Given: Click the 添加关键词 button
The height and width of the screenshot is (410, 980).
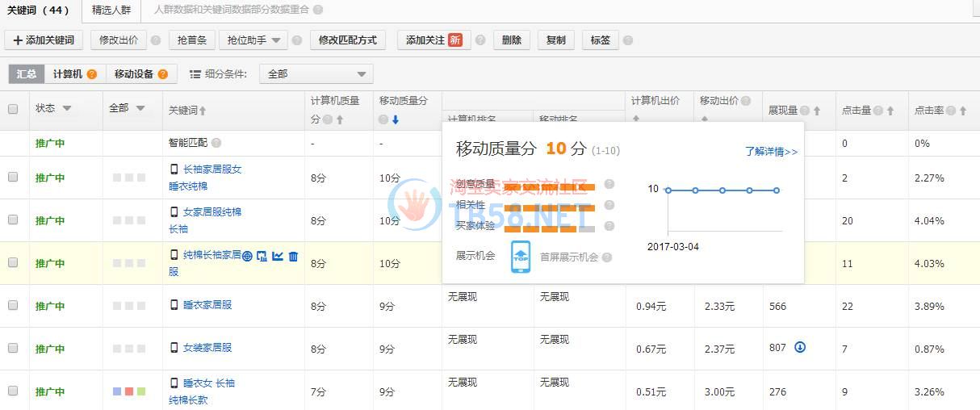Looking at the screenshot, I should pyautogui.click(x=44, y=40).
